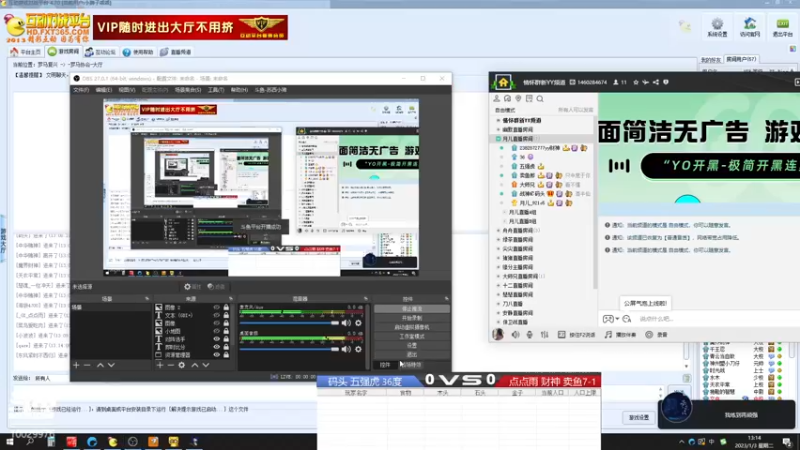Click 开始录制 button in OBS controls
This screenshot has height=450, width=800.
(412, 318)
